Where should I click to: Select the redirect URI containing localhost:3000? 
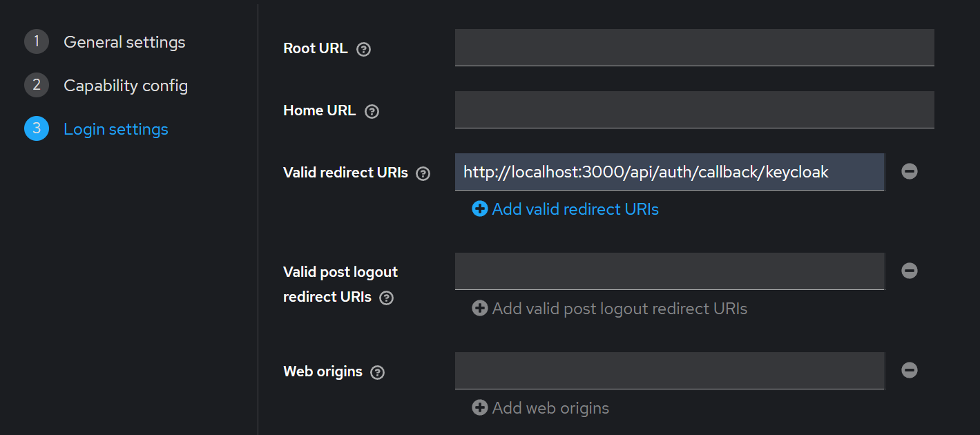click(669, 171)
